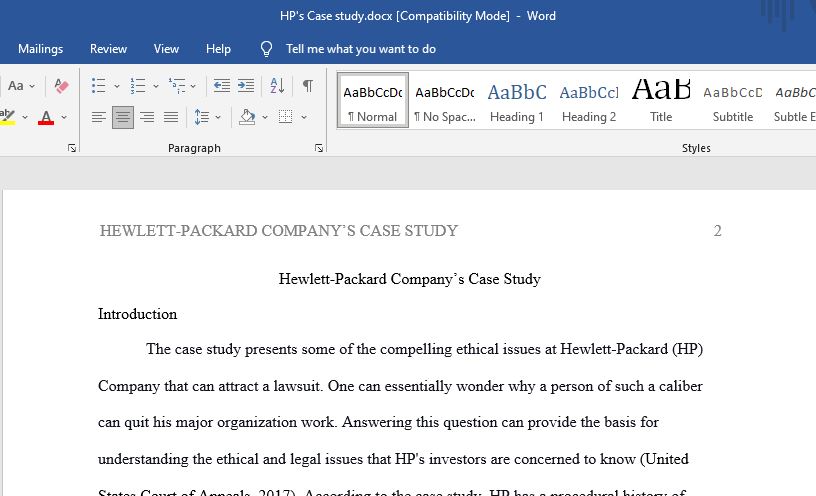Sort selected text alphabetically
Viewport: 816px width, 496px height.
point(277,85)
